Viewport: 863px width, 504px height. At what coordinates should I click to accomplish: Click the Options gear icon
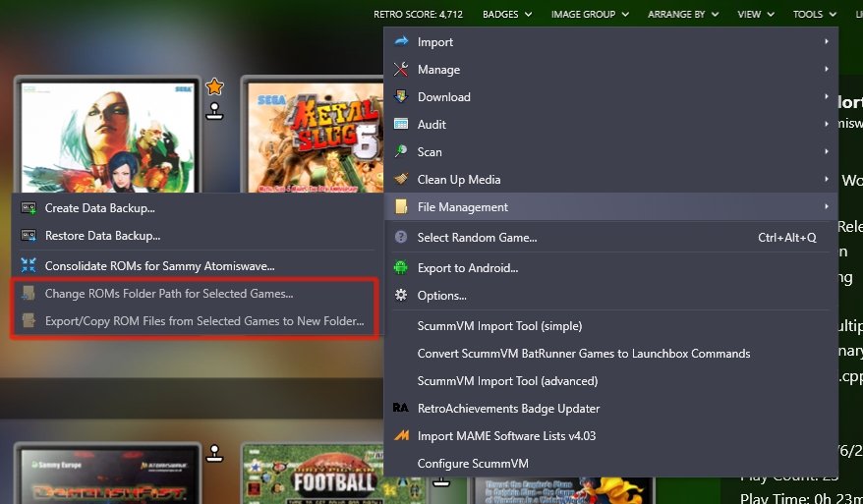click(401, 295)
